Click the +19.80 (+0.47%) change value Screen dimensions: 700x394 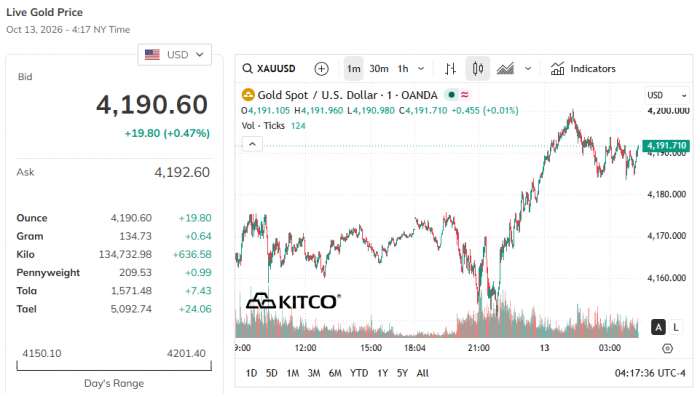pos(167,133)
